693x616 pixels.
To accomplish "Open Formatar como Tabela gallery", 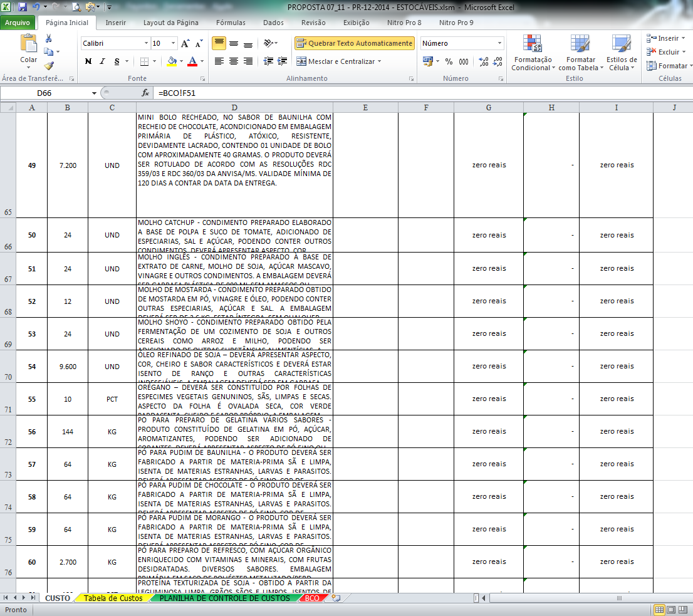I will pos(580,52).
